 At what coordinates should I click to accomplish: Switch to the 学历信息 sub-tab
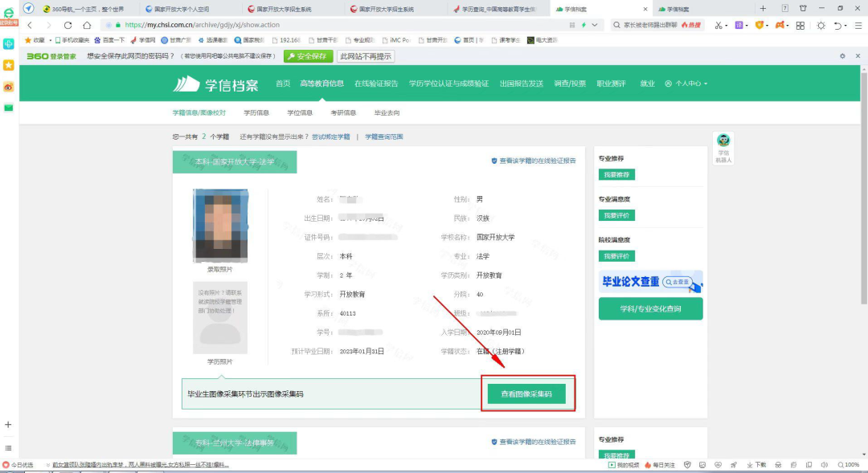click(256, 113)
